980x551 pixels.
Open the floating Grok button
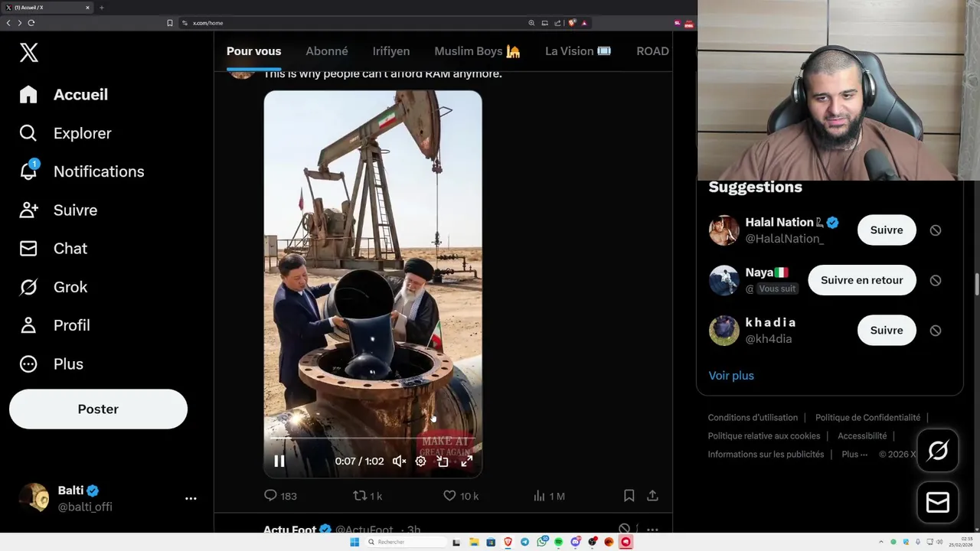tap(938, 450)
